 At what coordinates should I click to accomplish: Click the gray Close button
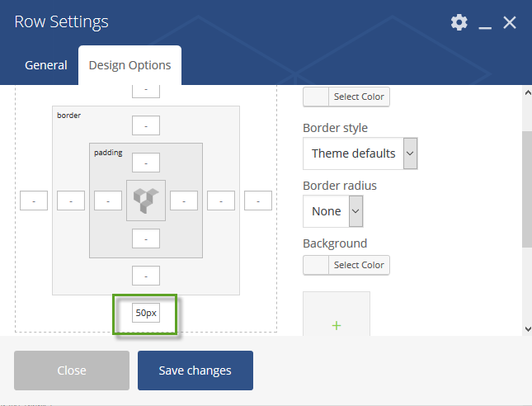tap(72, 371)
